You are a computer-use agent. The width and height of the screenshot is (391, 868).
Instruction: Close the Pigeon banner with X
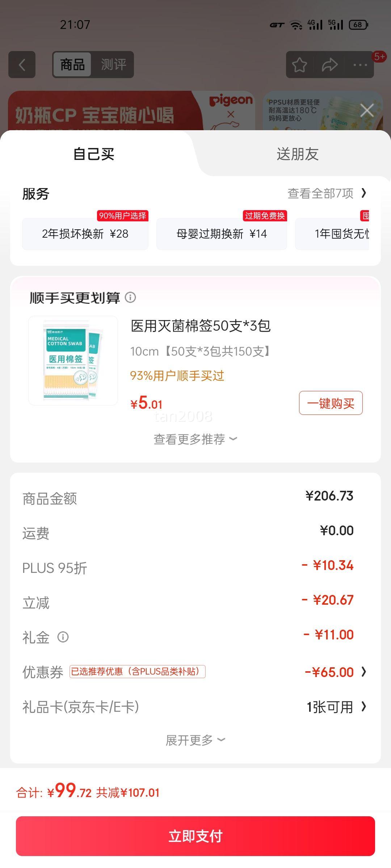(x=367, y=110)
